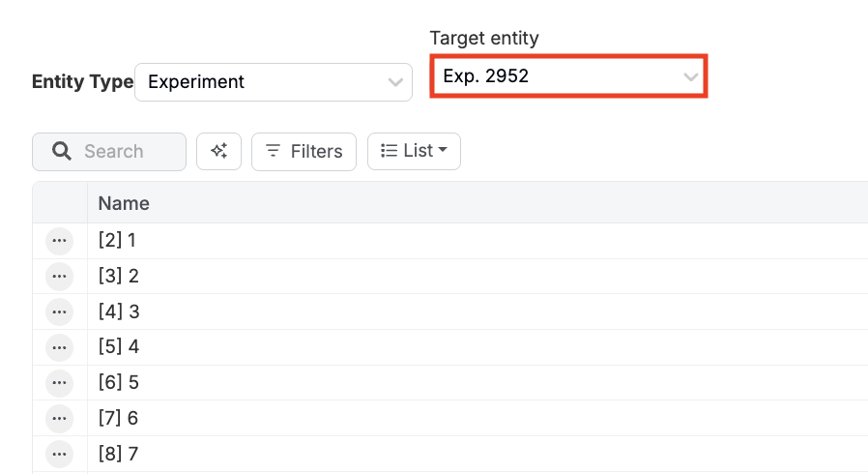Open the options menu for [7] 6
868x474 pixels.
point(59,418)
